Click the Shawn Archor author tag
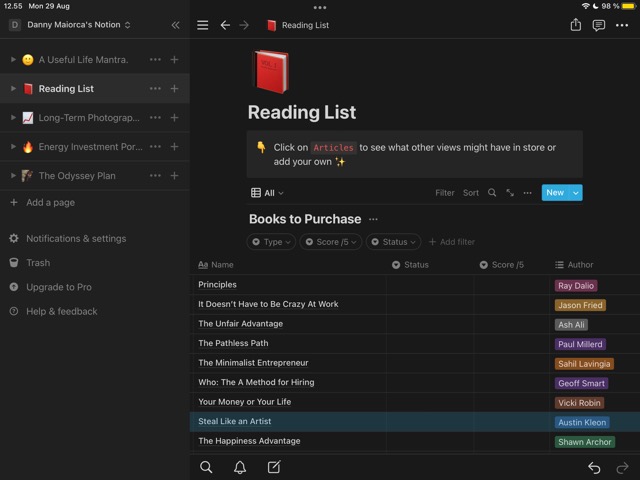Image resolution: width=640 pixels, height=480 pixels. [584, 442]
